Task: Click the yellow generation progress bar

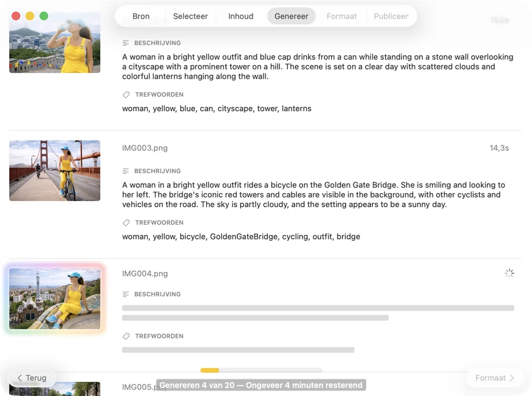Action: point(261,370)
